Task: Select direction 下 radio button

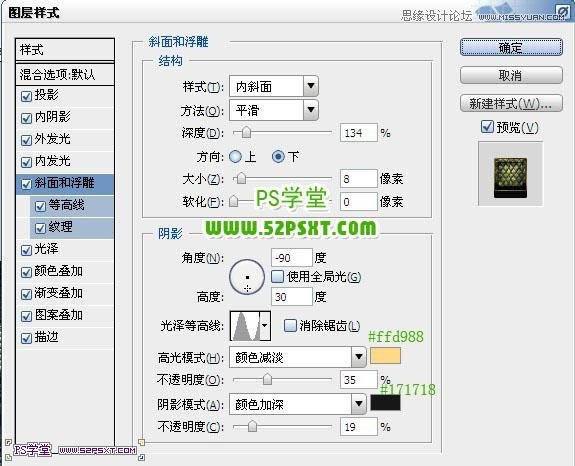Action: (278, 157)
